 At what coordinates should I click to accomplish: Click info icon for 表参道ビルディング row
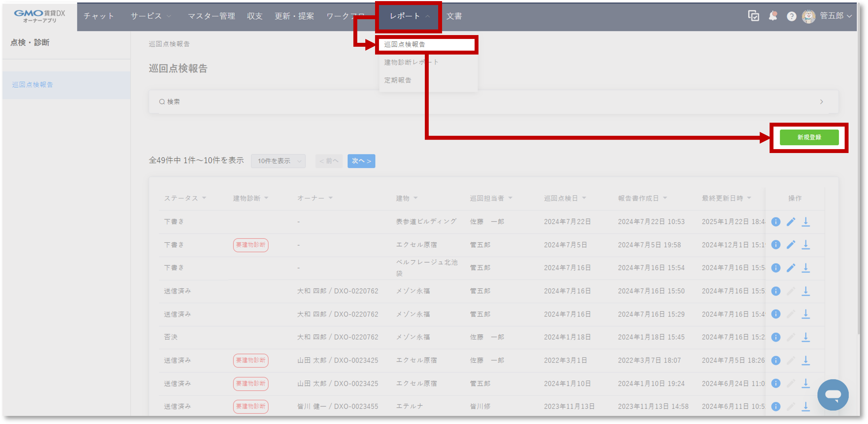tap(776, 222)
